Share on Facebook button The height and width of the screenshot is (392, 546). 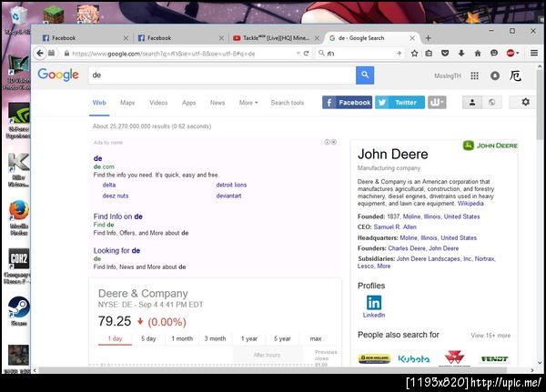click(x=347, y=103)
